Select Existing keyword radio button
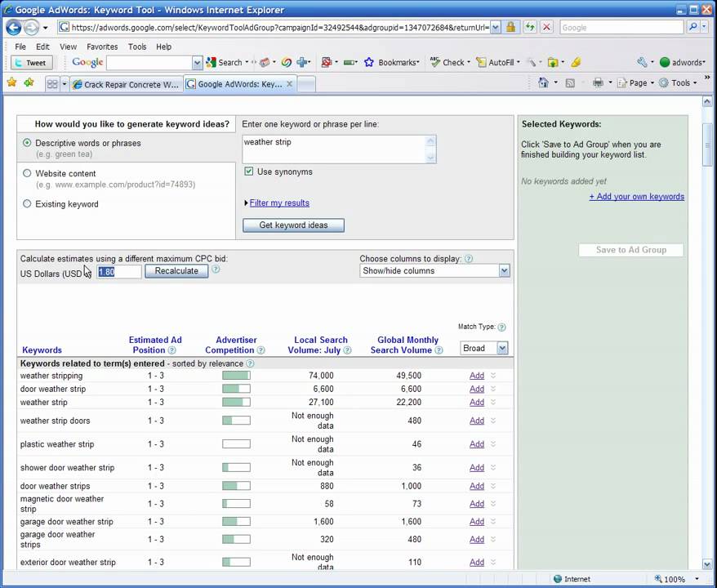The image size is (717, 588). pyautogui.click(x=27, y=203)
